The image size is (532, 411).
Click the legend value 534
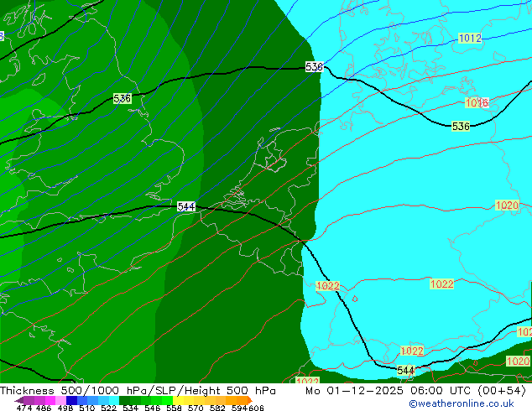[x=131, y=408]
